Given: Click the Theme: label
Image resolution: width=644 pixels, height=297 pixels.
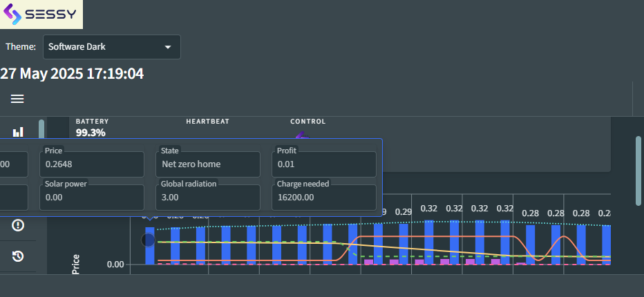Looking at the screenshot, I should tap(21, 47).
